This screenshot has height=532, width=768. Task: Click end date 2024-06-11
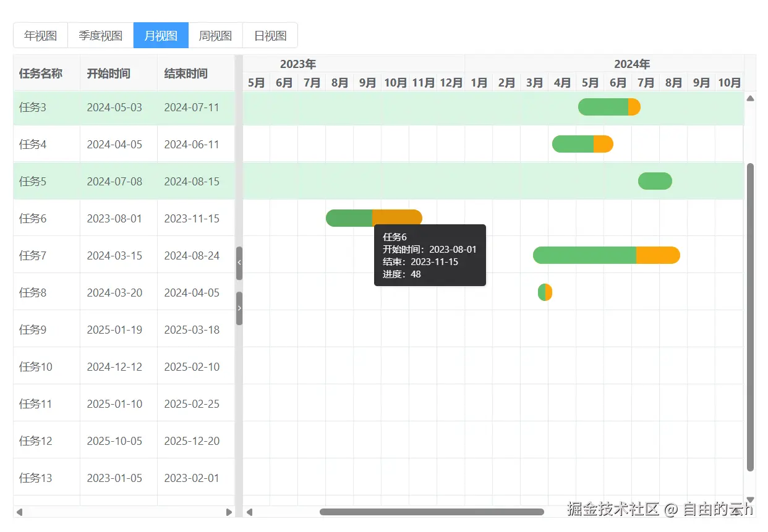(x=192, y=144)
